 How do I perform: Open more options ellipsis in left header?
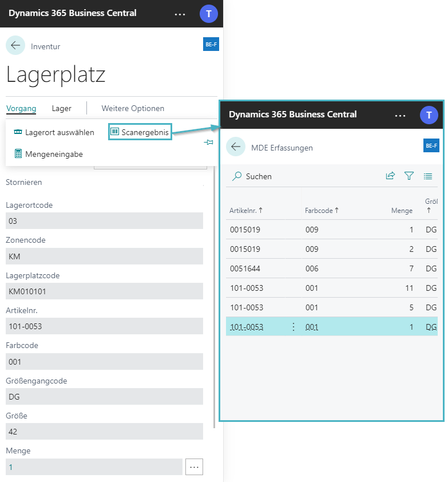[x=180, y=13]
